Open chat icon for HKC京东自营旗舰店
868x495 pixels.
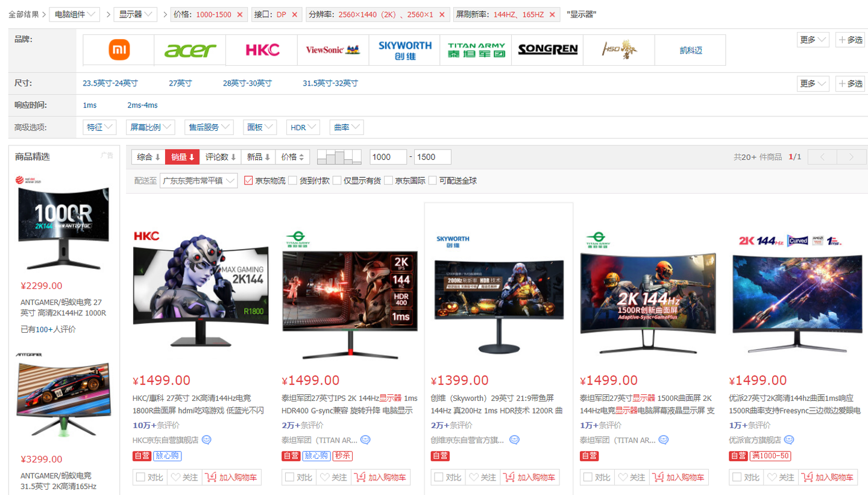[x=207, y=440]
